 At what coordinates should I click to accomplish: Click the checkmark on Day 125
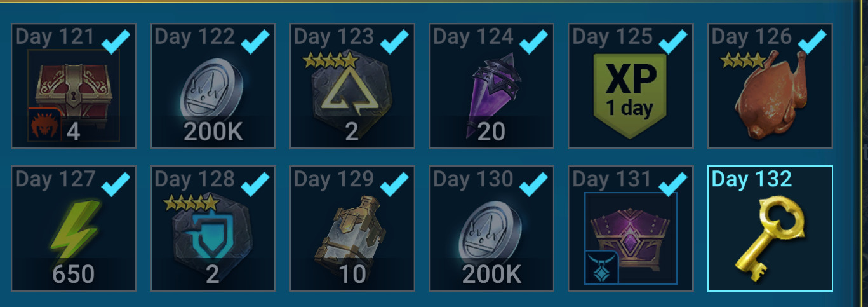[x=672, y=41]
